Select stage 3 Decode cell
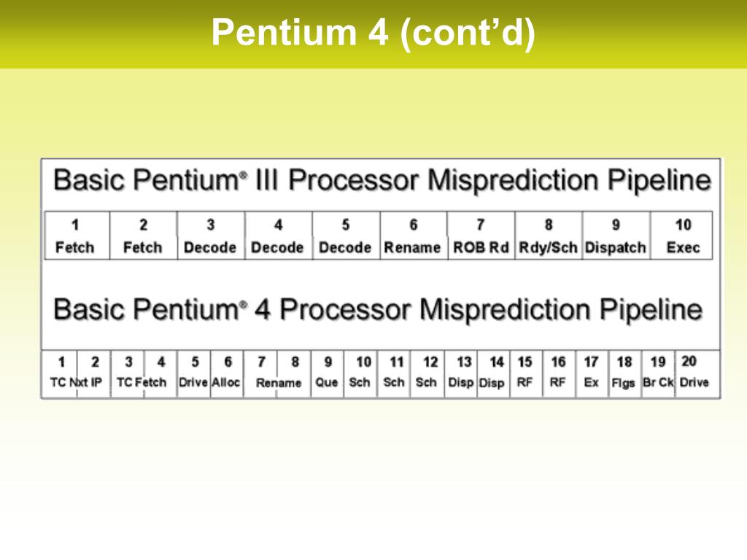Viewport: 747px width, 560px height. [211, 236]
